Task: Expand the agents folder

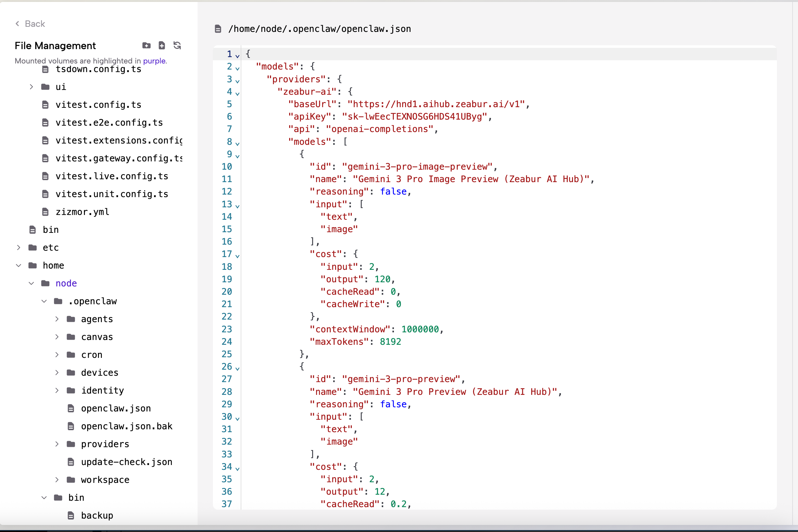Action: click(x=57, y=319)
